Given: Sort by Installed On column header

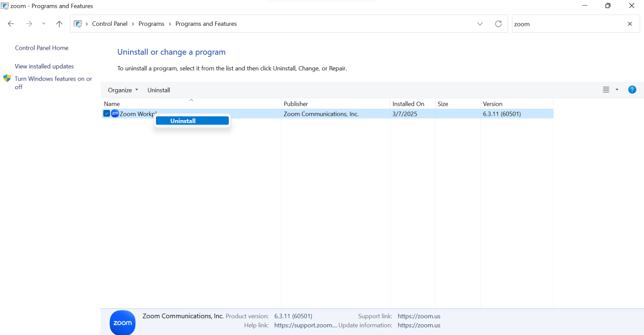Looking at the screenshot, I should coord(413,104).
